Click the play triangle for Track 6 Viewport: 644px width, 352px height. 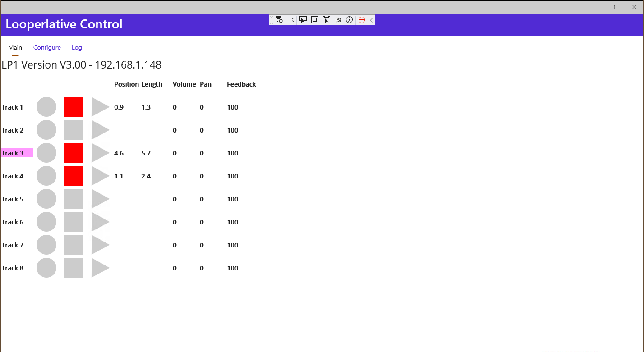click(100, 222)
